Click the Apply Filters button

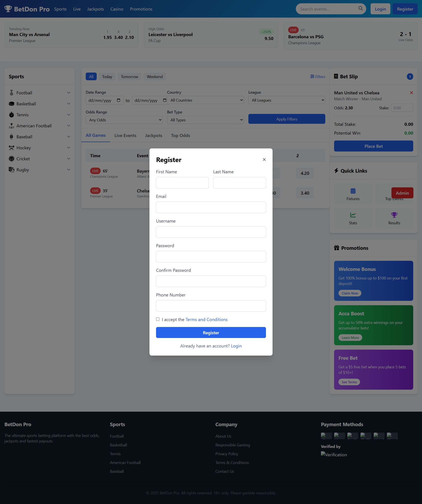[x=286, y=119]
